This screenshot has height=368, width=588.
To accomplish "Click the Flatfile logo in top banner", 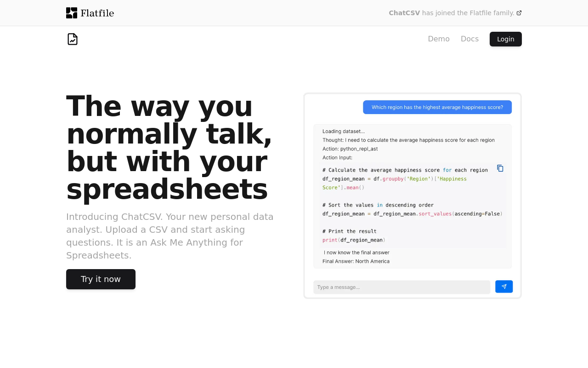I will [x=90, y=13].
